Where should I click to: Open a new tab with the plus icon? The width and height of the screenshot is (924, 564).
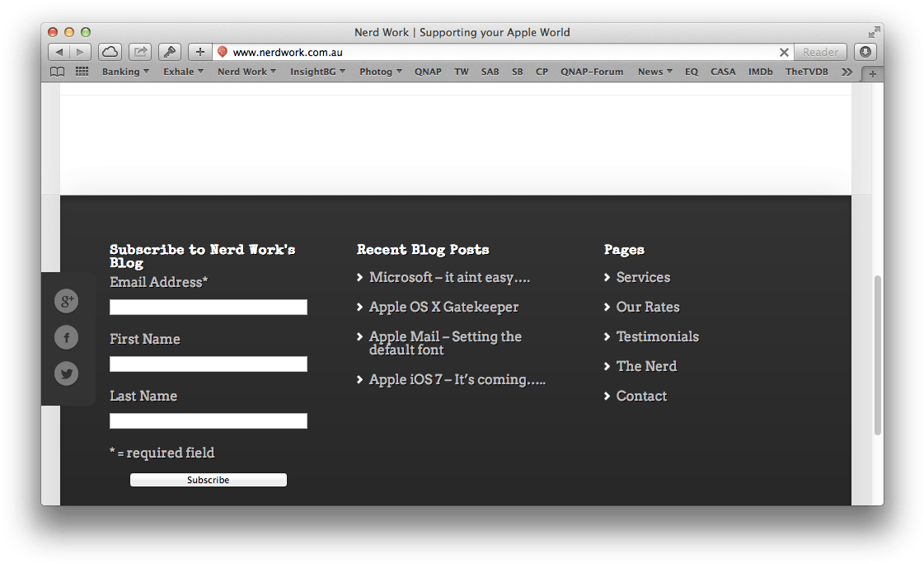[x=199, y=51]
